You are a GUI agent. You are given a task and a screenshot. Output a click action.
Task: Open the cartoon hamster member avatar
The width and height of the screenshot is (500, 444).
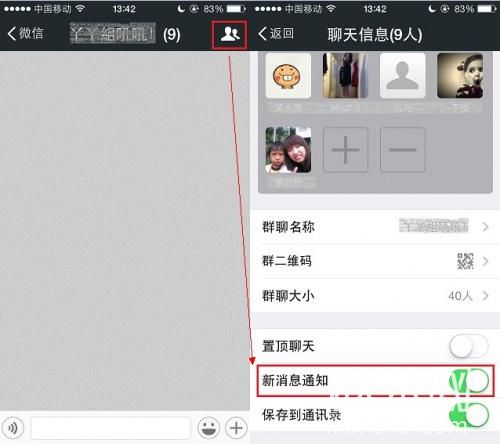[x=288, y=76]
